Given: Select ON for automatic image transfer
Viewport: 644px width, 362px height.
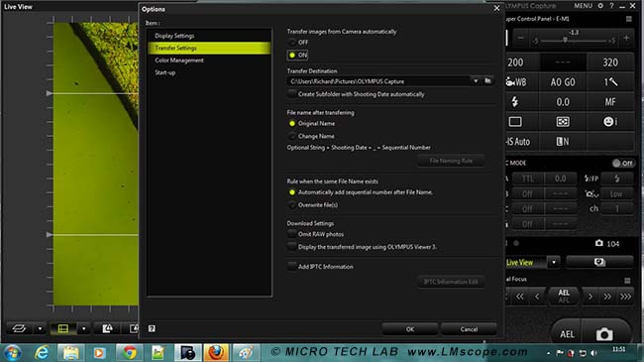Looking at the screenshot, I should click(292, 56).
